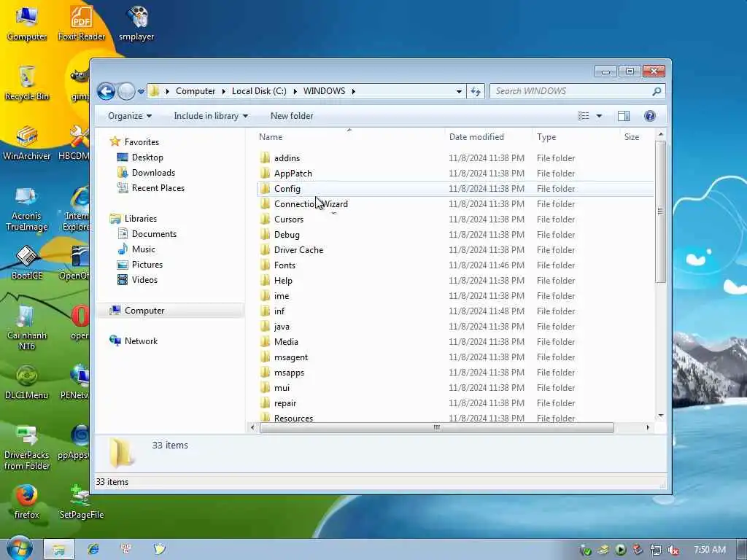The width and height of the screenshot is (747, 560).
Task: Select the Fonts folder icon
Action: [x=266, y=265]
